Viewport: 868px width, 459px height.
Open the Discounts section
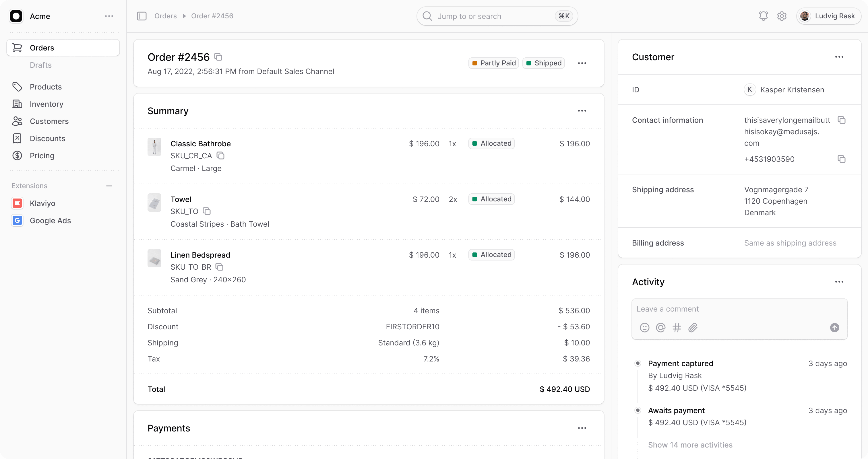(47, 138)
